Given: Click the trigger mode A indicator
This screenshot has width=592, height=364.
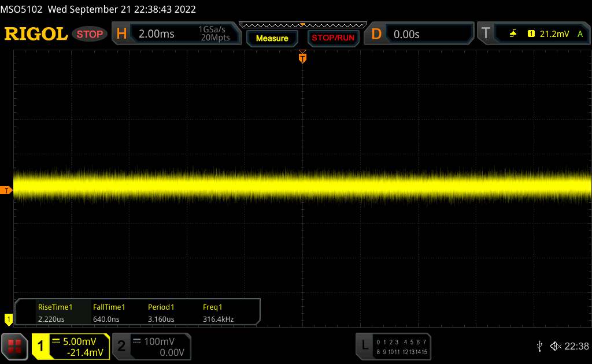Looking at the screenshot, I should (580, 34).
